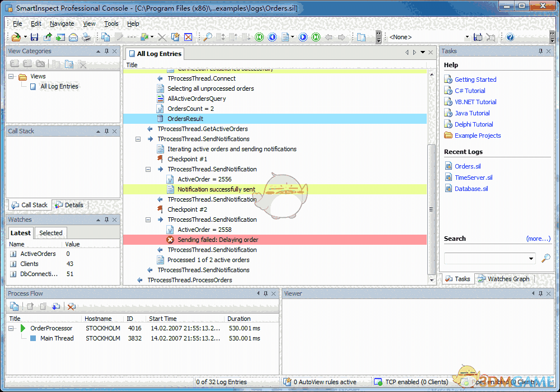Viewport: 560px width, 392px height.
Task: Collapse the OrderProcessor node in Process Flow
Action: point(12,328)
